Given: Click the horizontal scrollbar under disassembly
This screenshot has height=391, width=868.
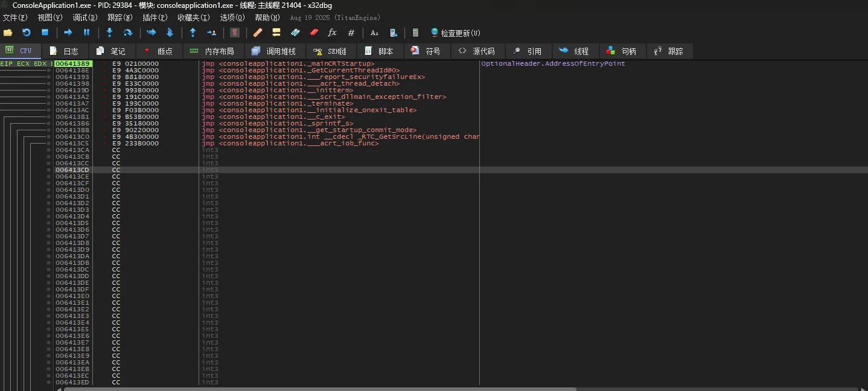Looking at the screenshot, I should 320,389.
